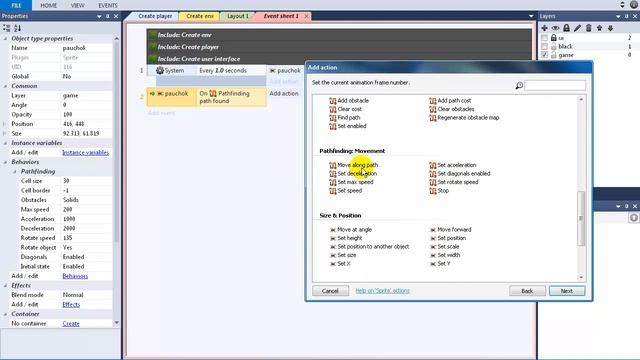This screenshot has width=640, height=360.
Task: Switch to Create player tab
Action: [155, 16]
